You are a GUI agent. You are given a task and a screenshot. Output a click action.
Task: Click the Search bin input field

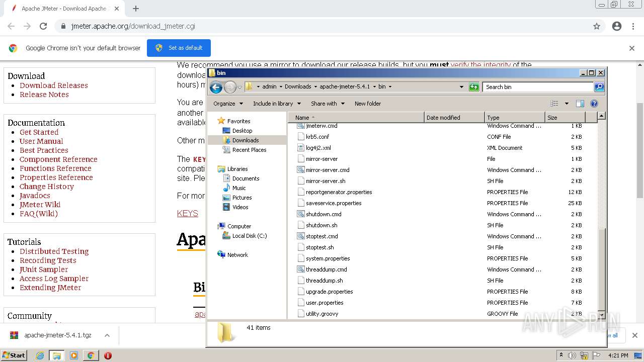point(538,87)
